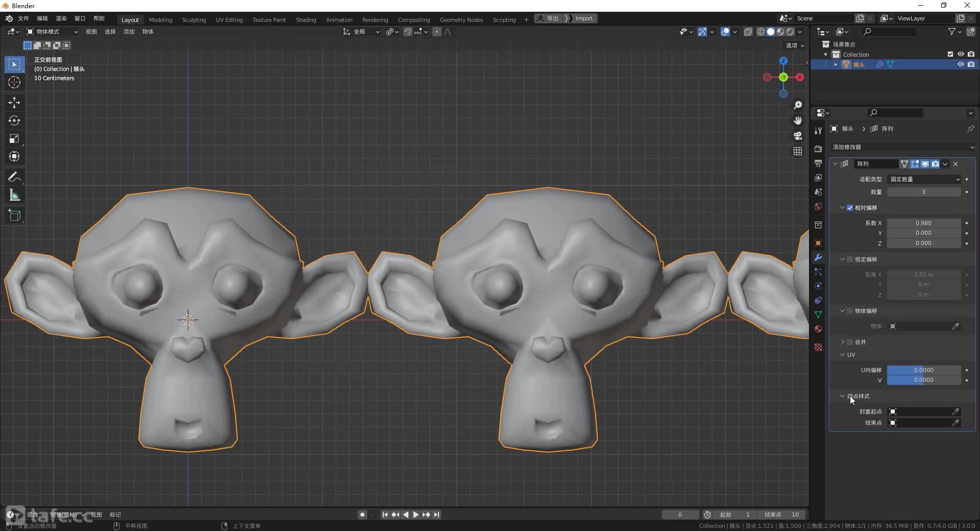Select wireframe viewport shading

[x=761, y=32]
